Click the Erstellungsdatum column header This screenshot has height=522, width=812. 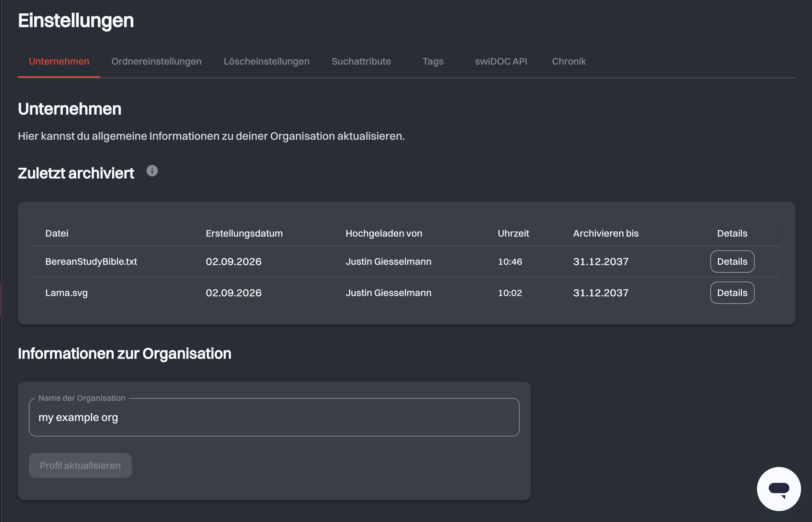(244, 234)
